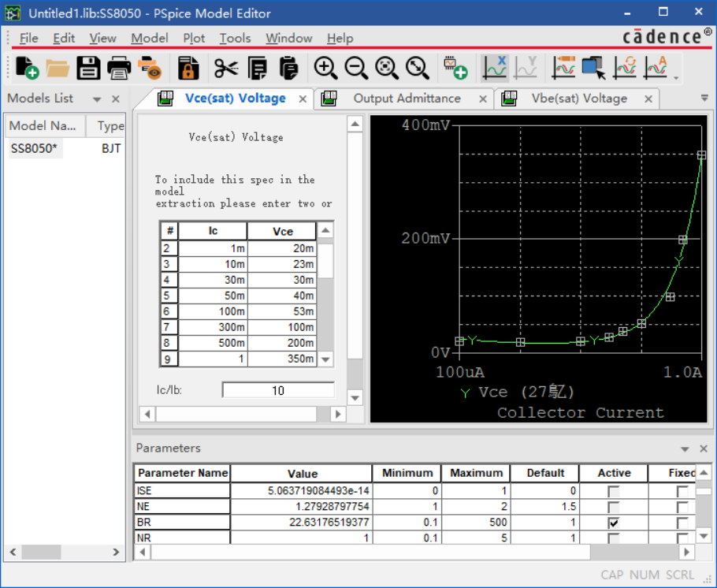Toggle the Fixed checkbox for NR
Screen dimensions: 717x588
(682, 538)
